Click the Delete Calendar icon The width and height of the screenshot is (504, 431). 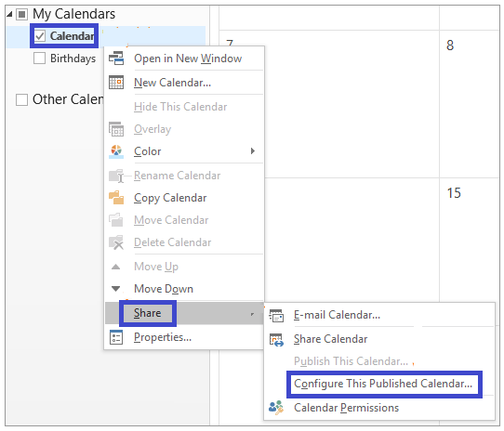(x=116, y=242)
